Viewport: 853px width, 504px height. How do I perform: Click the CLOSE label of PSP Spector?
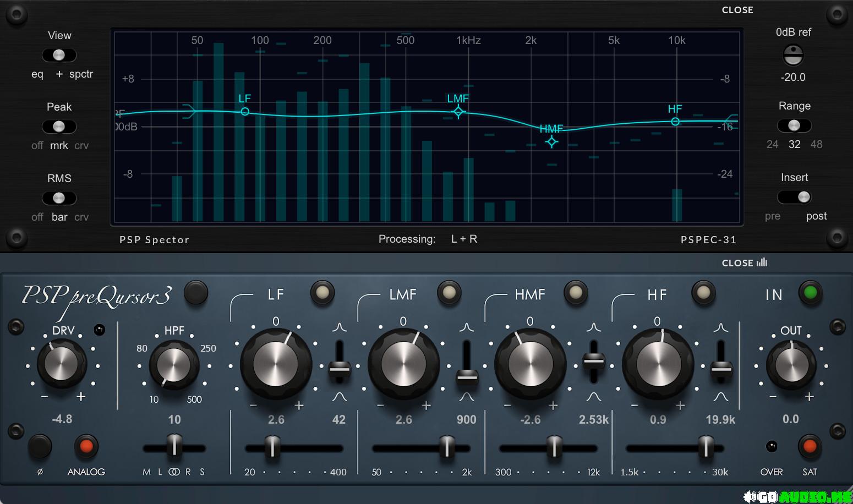point(737,10)
